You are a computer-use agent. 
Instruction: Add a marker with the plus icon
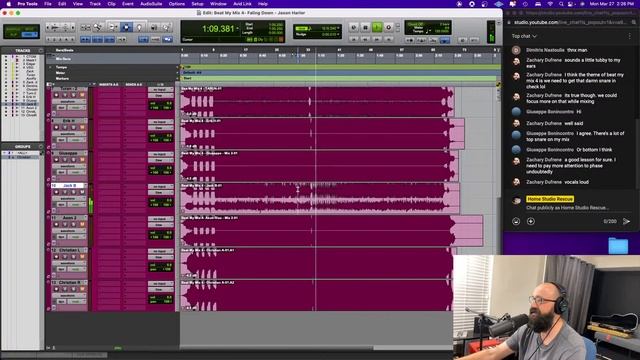pyautogui.click(x=178, y=78)
